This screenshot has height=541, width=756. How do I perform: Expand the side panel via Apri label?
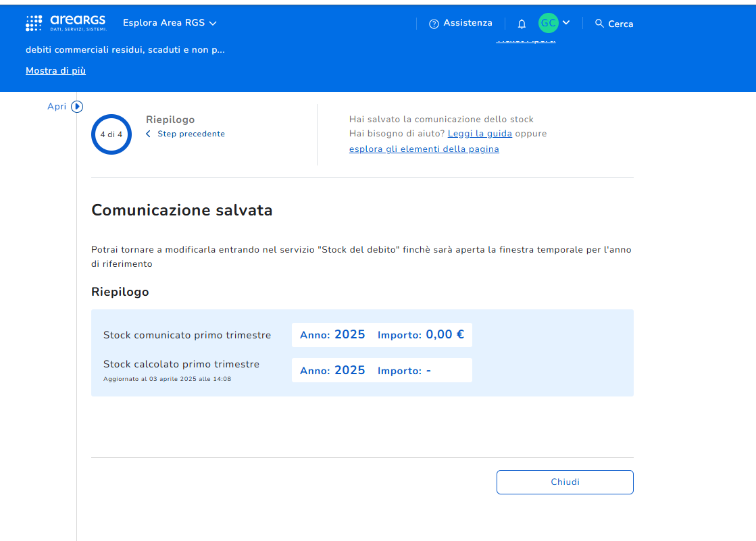click(57, 107)
